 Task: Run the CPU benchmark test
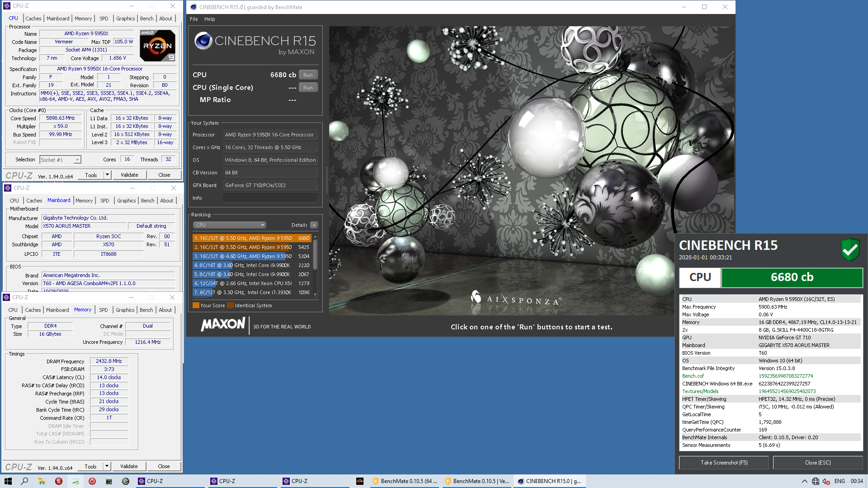coord(308,75)
